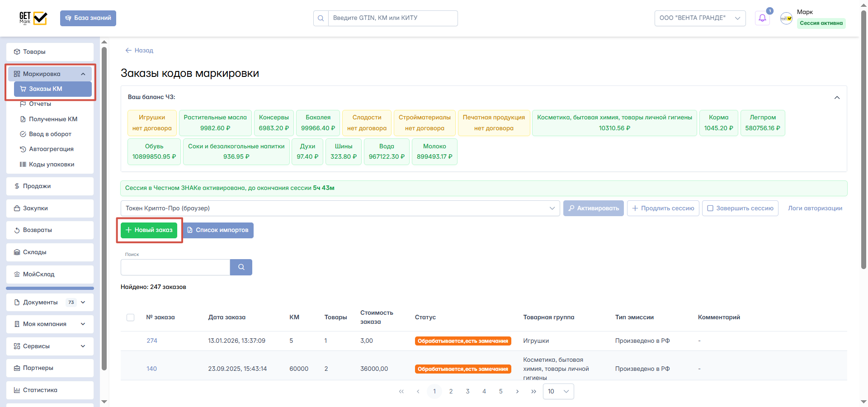Click the magnifier search button under Поиск
The width and height of the screenshot is (868, 407).
click(x=241, y=267)
